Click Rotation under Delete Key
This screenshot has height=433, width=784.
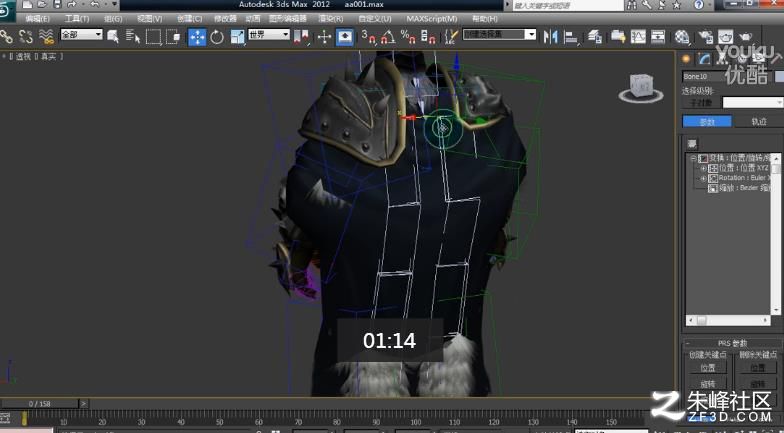(758, 384)
